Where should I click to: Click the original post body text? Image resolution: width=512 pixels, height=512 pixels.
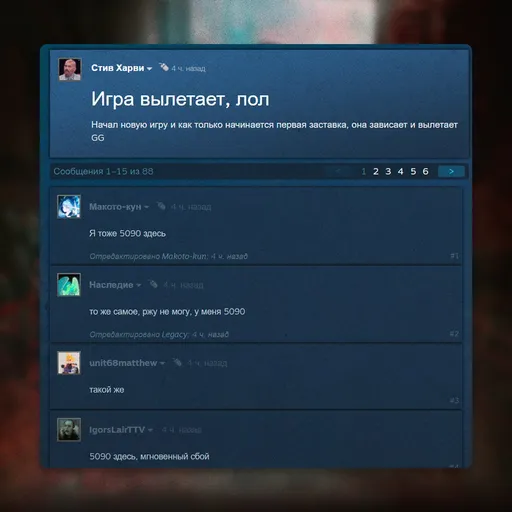274,131
